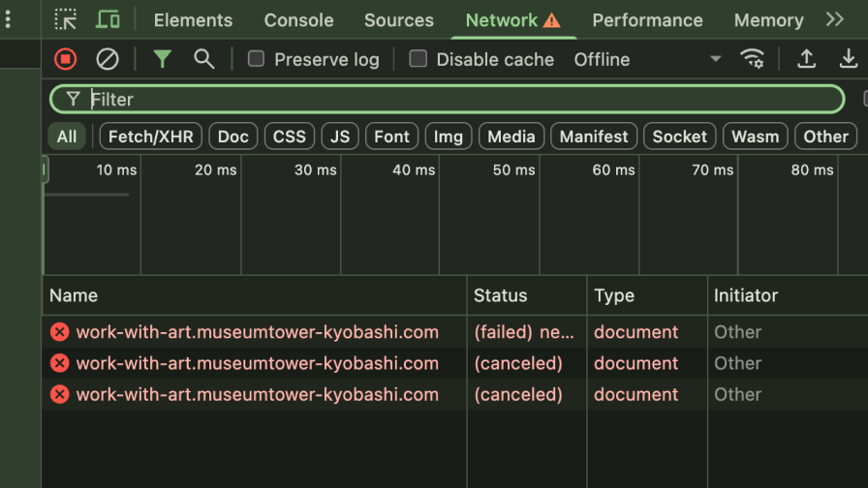Filter requests by Other type
This screenshot has width=868, height=488.
[825, 137]
